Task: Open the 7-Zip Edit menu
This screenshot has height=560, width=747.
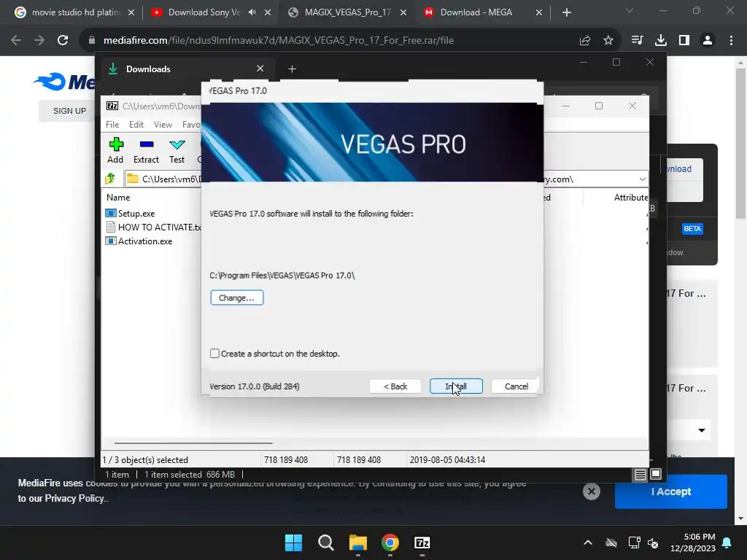Action: pyautogui.click(x=136, y=124)
